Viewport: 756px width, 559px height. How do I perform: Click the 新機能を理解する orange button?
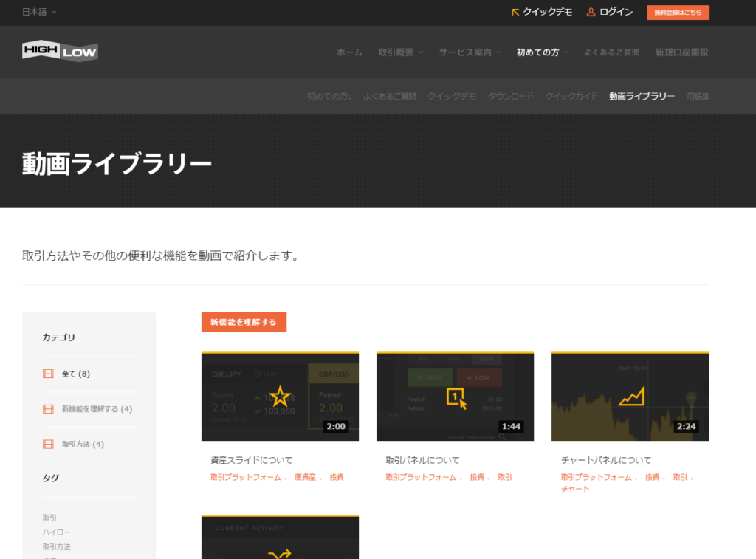[x=244, y=322]
